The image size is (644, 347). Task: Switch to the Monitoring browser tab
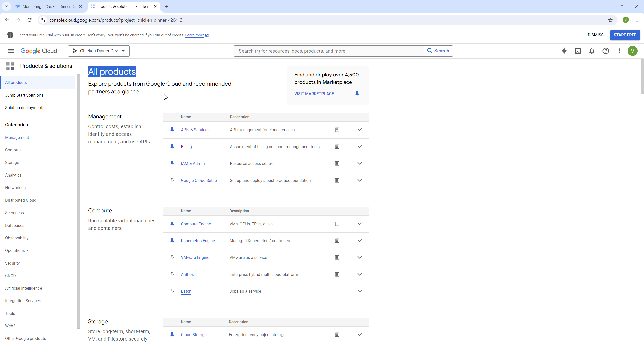point(48,6)
